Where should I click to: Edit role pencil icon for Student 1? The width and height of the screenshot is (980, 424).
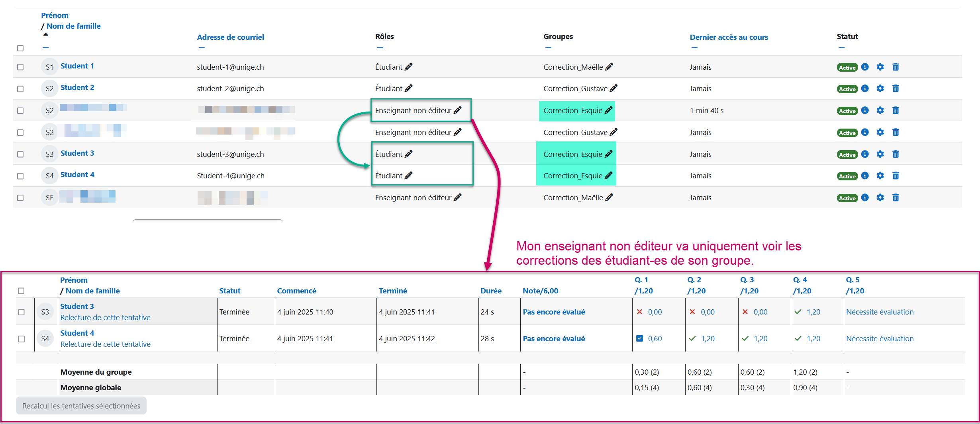pyautogui.click(x=408, y=67)
